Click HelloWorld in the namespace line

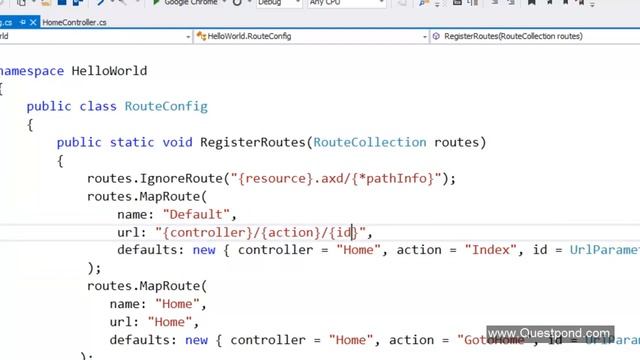click(109, 71)
